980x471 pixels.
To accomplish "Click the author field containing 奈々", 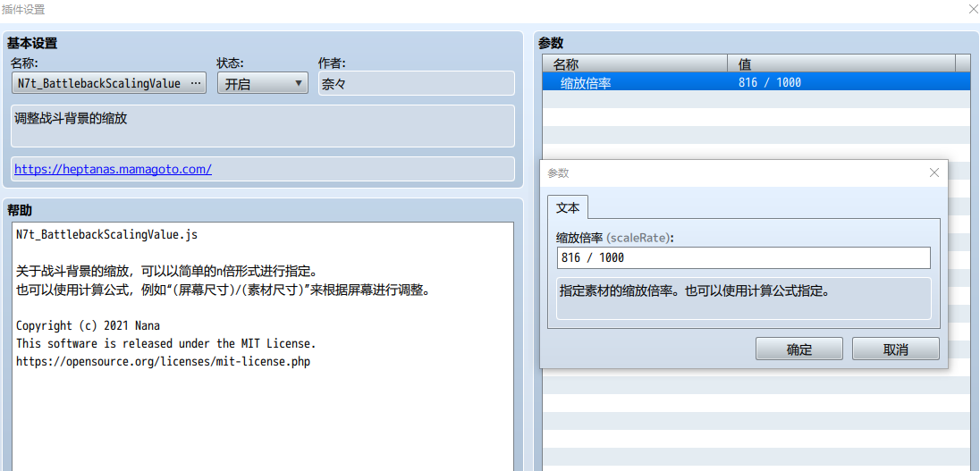I will click(417, 83).
